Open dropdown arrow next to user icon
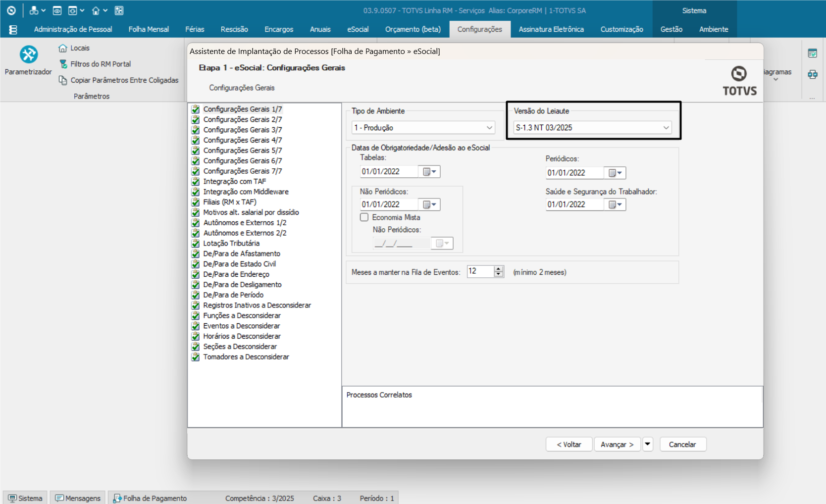826x504 pixels. (43, 10)
